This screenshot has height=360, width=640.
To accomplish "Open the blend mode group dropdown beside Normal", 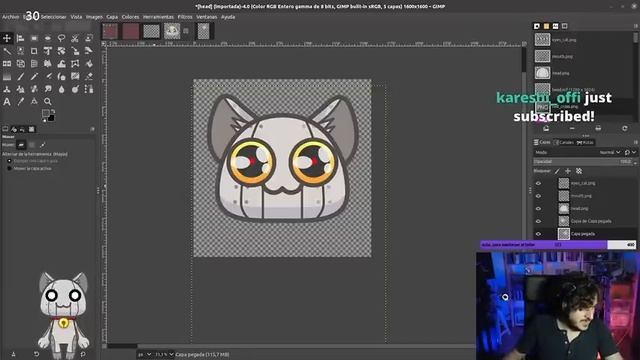I will coord(630,152).
